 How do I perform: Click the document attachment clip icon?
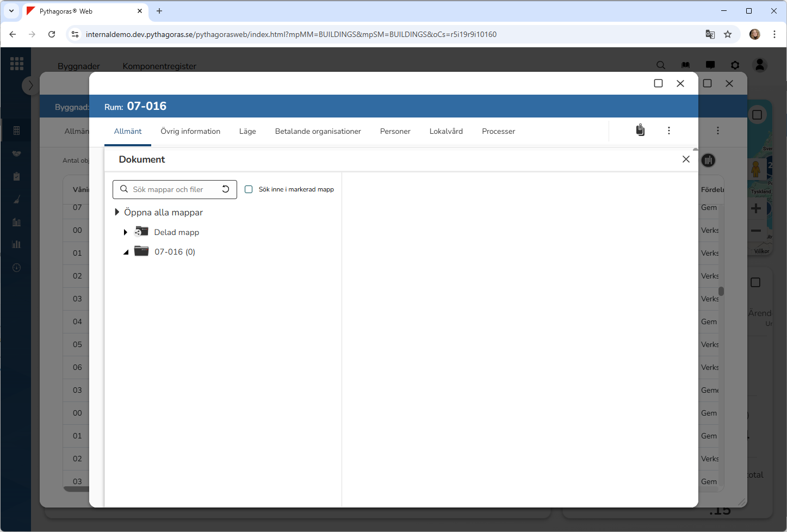(640, 130)
